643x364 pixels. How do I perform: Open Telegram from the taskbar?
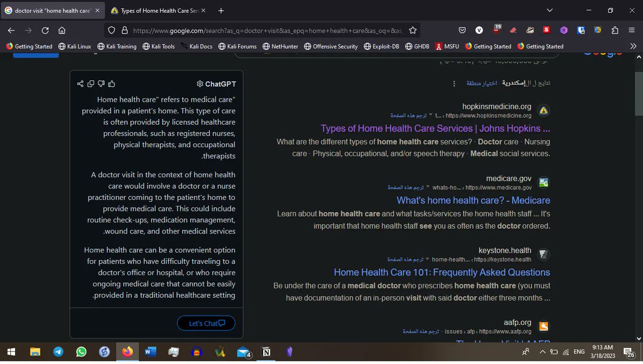[x=58, y=352]
